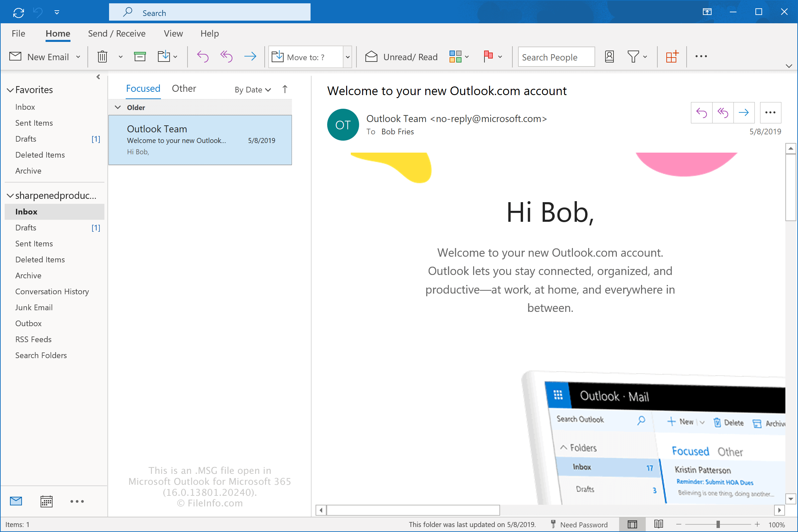Image resolution: width=798 pixels, height=532 pixels.
Task: Open the Junk Email folder
Action: pos(34,307)
